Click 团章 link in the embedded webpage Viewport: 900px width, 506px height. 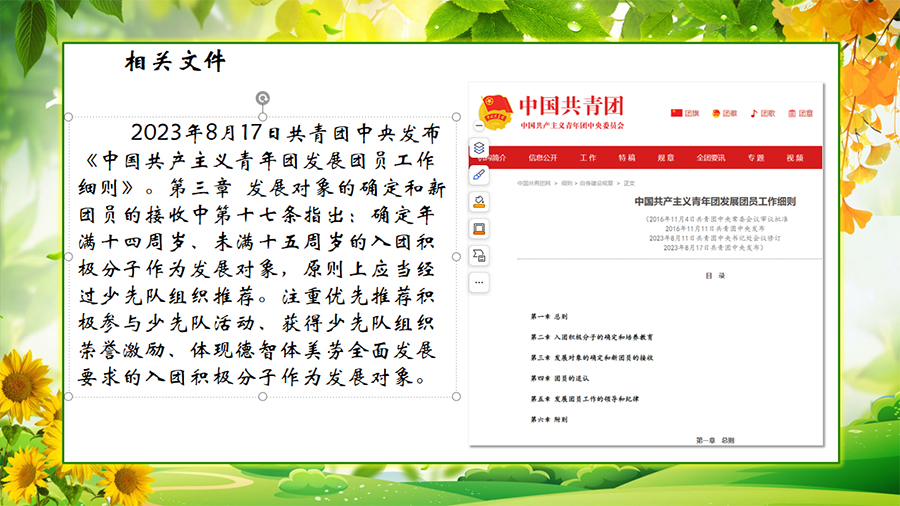click(801, 113)
